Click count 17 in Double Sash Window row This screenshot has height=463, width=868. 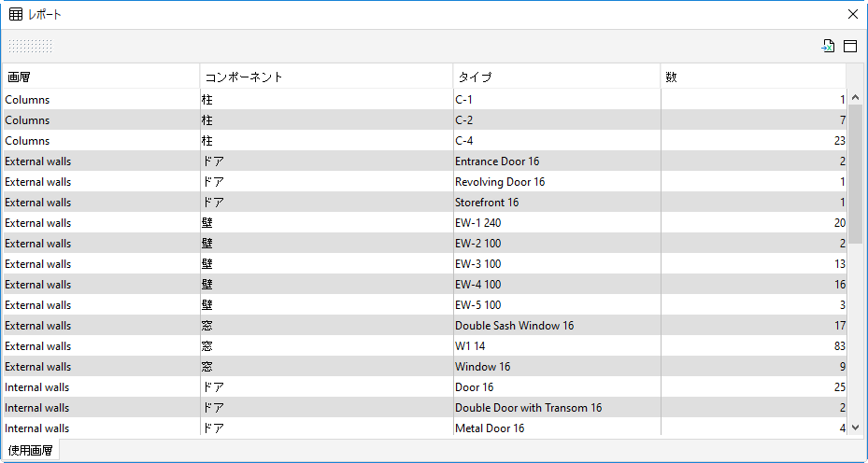point(753,325)
